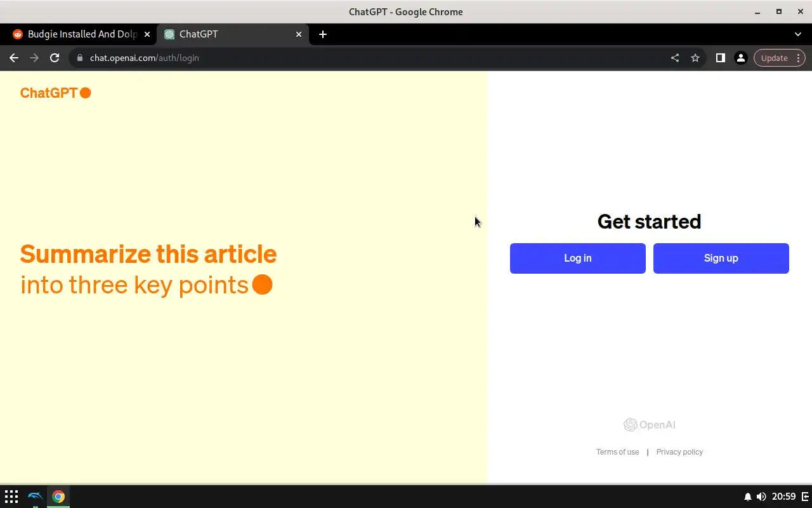Click the browser forward arrow

[34, 58]
